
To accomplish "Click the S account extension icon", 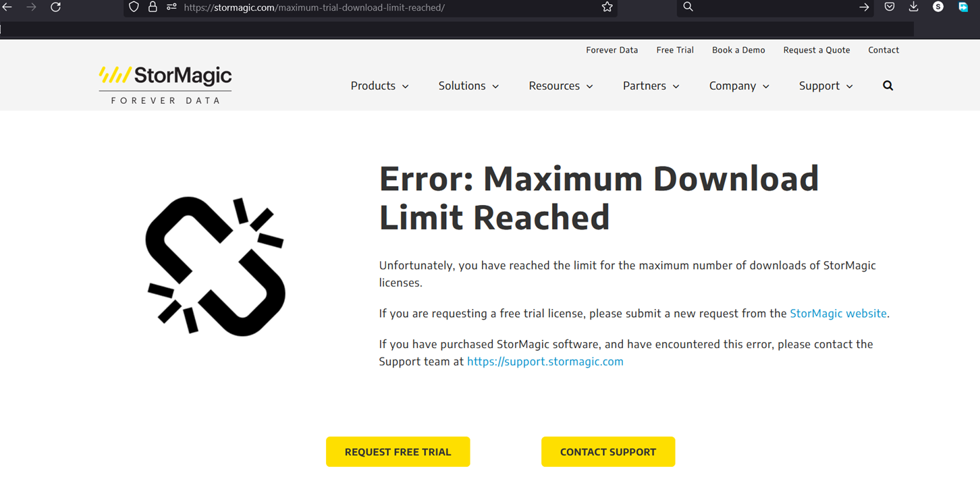I will pos(938,7).
